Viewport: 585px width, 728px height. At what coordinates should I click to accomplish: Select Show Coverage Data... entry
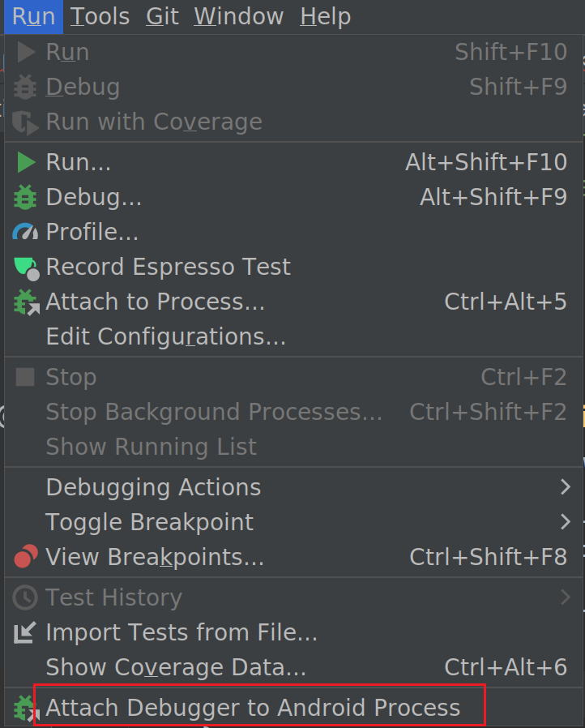pyautogui.click(x=176, y=667)
